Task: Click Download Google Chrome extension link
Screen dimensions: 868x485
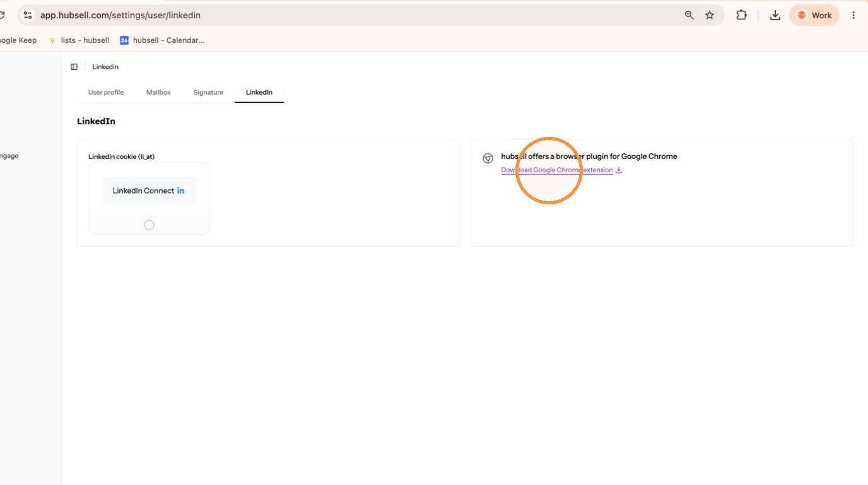Action: coord(557,170)
